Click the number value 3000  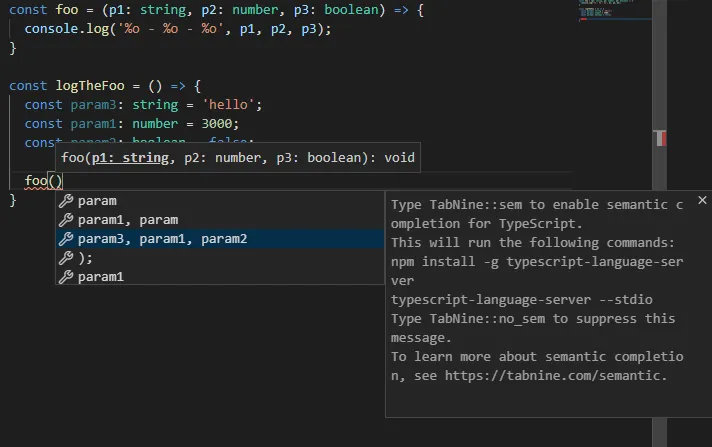point(217,124)
